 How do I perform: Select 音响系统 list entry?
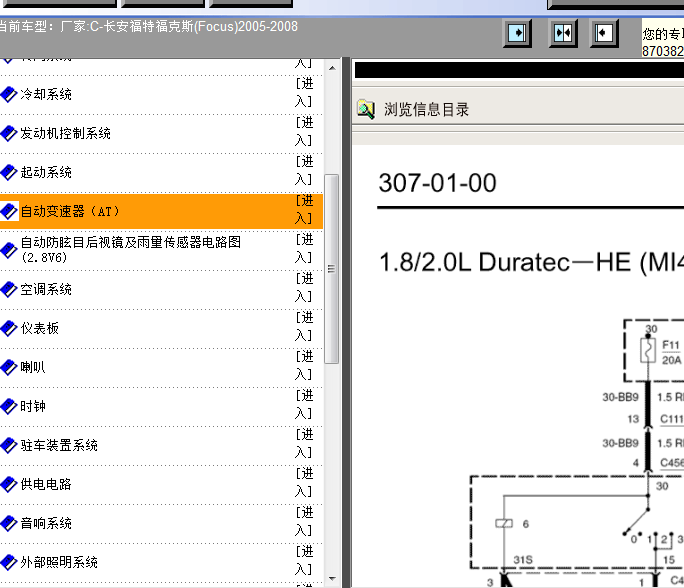pyautogui.click(x=46, y=523)
